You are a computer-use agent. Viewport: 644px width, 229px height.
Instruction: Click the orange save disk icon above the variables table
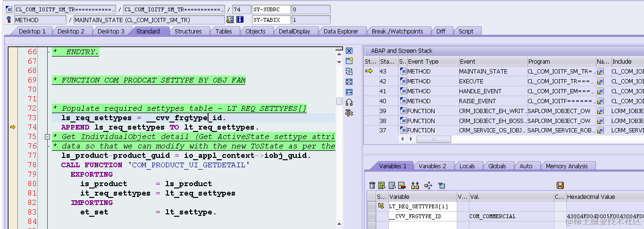(x=560, y=186)
